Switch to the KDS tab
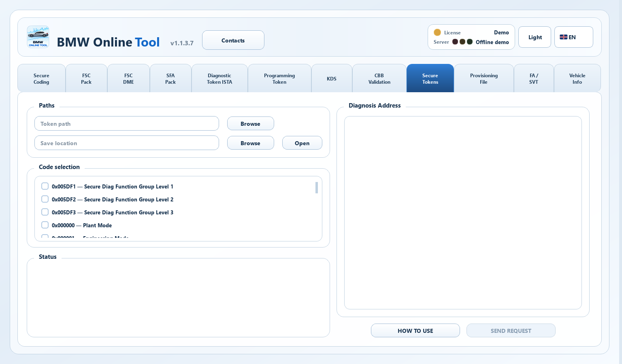Screen dimensions: 622x364 click(332, 78)
